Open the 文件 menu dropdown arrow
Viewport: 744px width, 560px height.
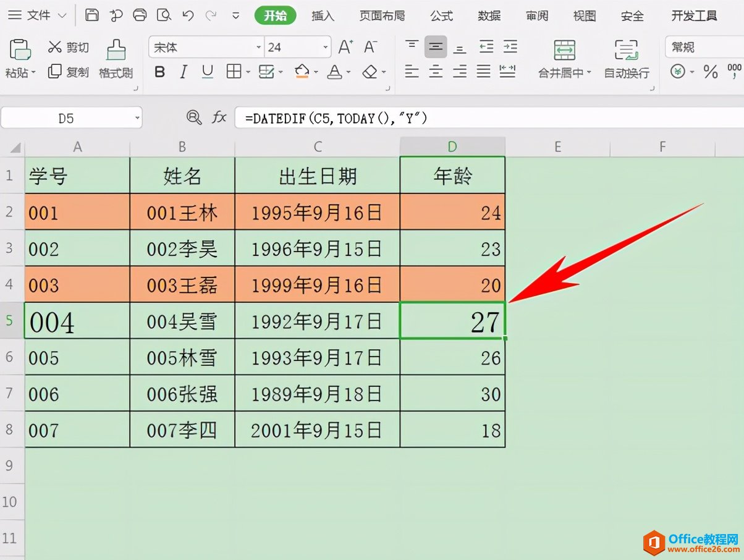(62, 15)
